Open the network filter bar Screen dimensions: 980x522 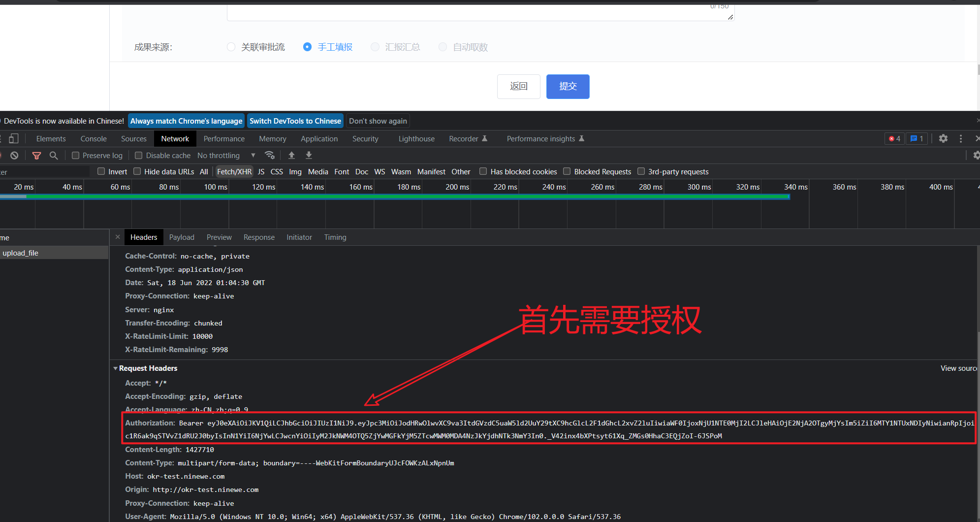(x=36, y=155)
